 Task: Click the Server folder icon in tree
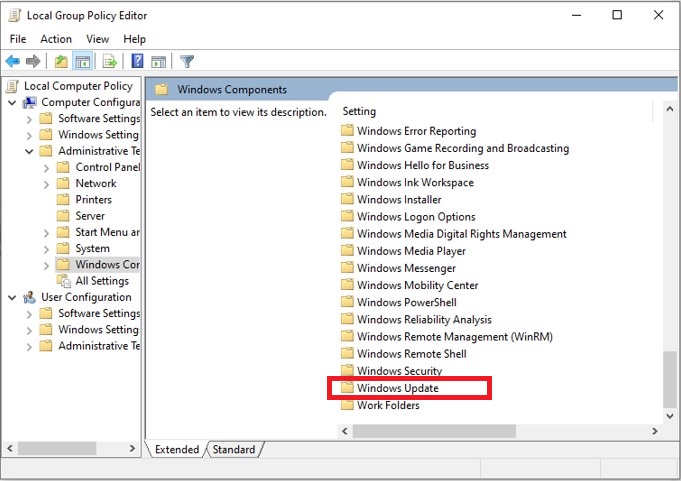(x=63, y=216)
